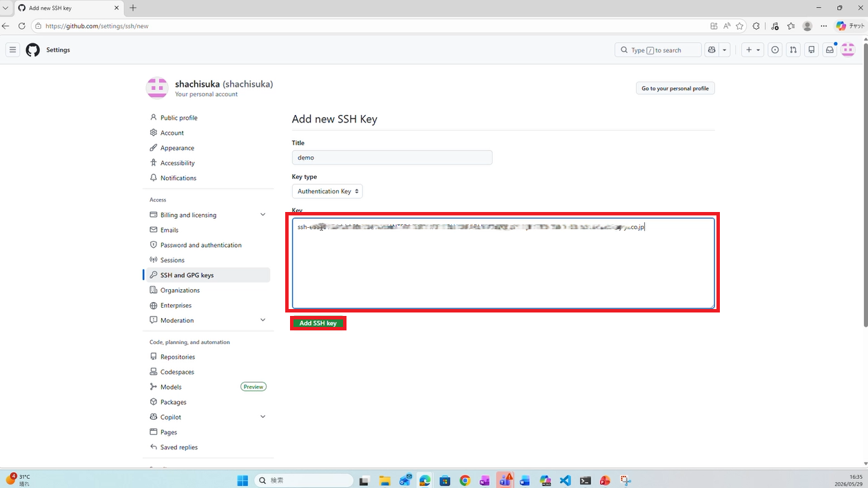Open Outlook from the taskbar
Screen dimensions: 868x488
point(405,480)
